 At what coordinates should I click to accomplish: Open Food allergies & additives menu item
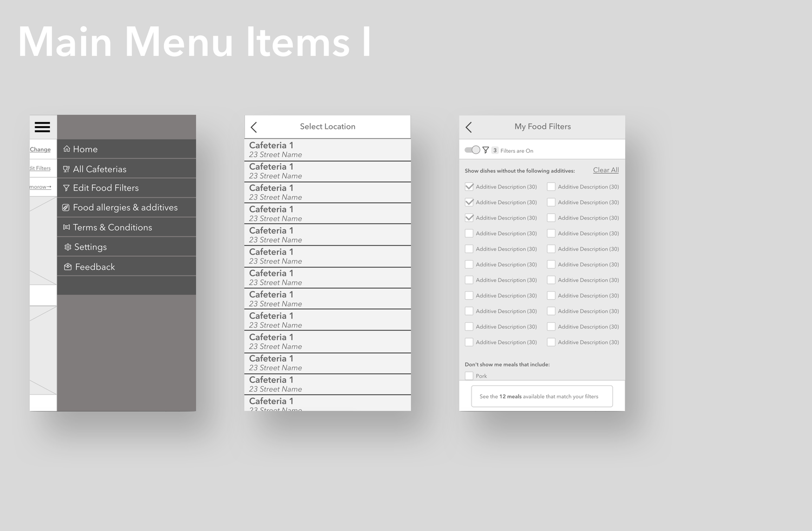coord(127,208)
